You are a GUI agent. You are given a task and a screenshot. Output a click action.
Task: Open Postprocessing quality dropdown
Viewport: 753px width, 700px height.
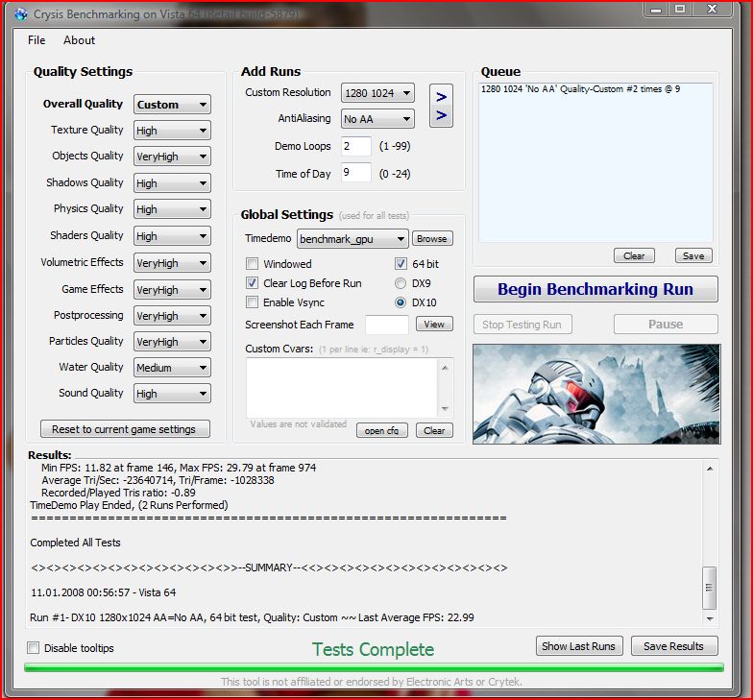172,315
